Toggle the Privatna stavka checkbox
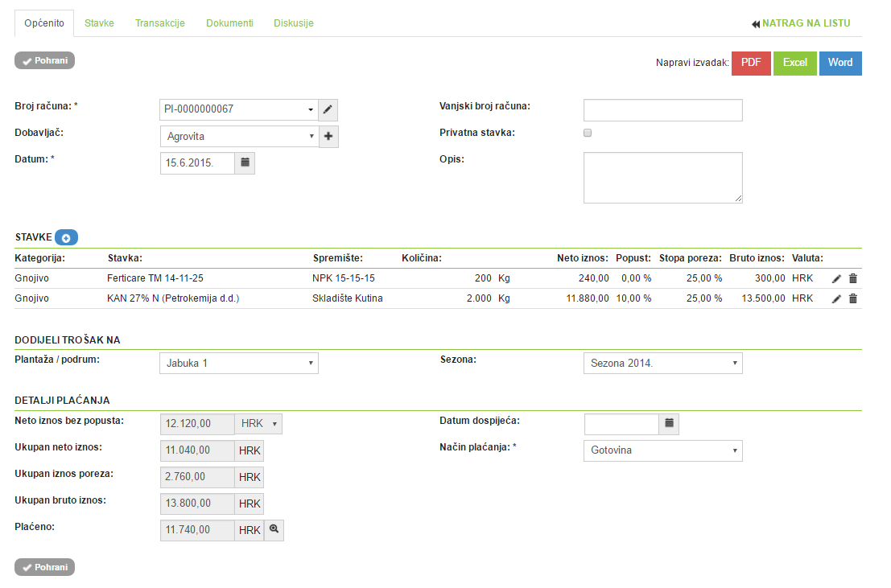This screenshot has width=891, height=588. (x=588, y=133)
